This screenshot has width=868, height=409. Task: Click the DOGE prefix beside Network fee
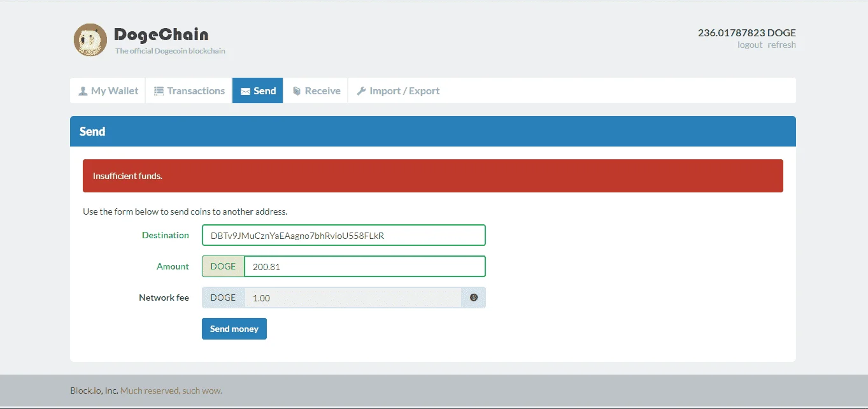pyautogui.click(x=224, y=298)
